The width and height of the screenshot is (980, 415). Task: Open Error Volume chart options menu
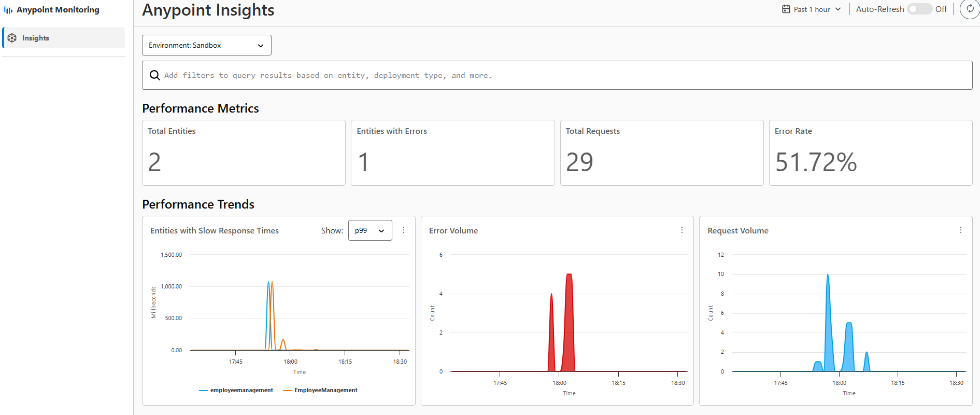[681, 230]
